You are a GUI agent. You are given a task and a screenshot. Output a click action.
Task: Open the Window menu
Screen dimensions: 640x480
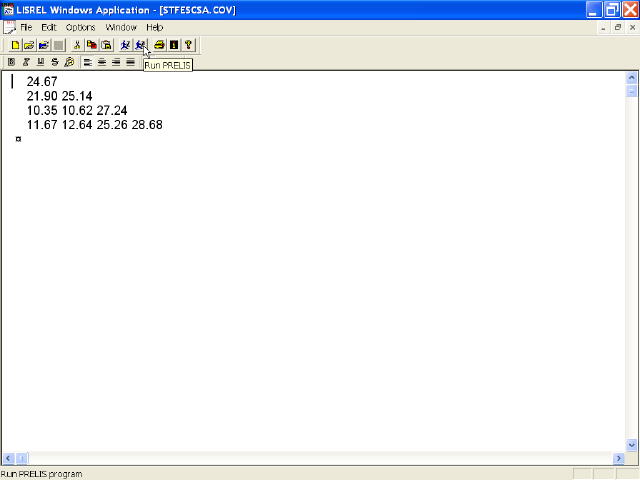pyautogui.click(x=121, y=27)
